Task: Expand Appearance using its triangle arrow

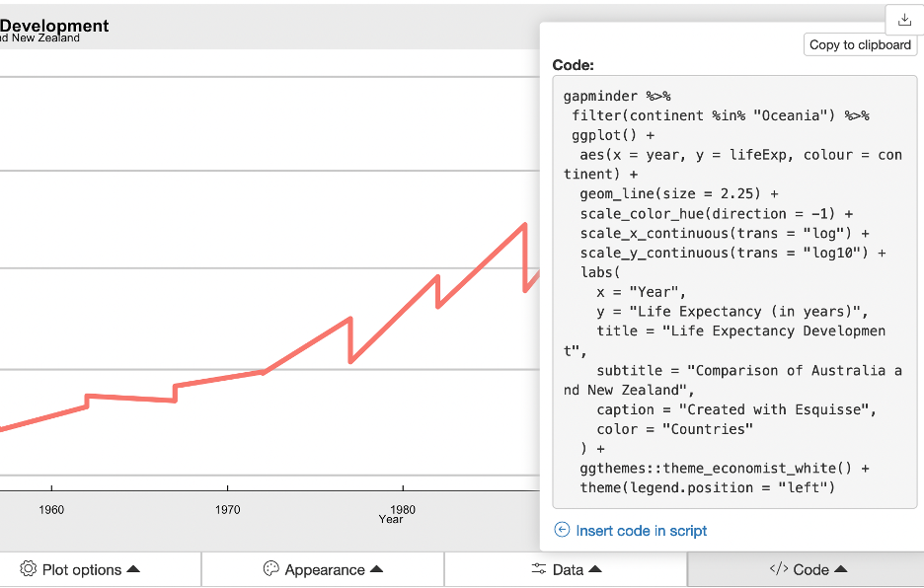Action: [376, 569]
